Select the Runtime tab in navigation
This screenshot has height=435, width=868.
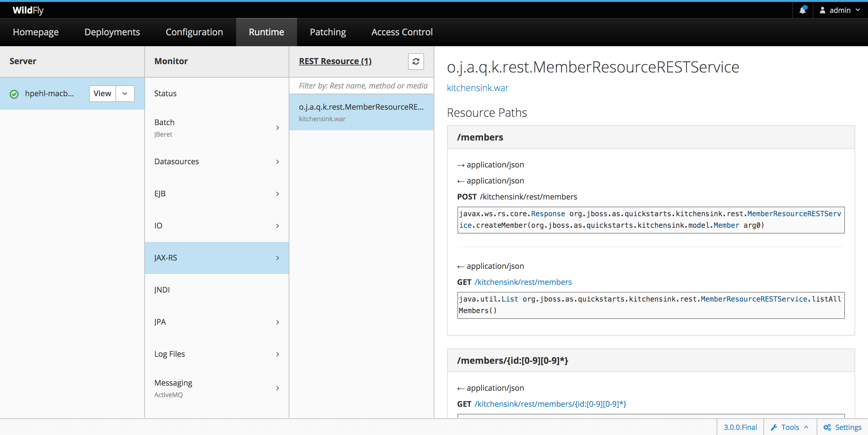266,32
